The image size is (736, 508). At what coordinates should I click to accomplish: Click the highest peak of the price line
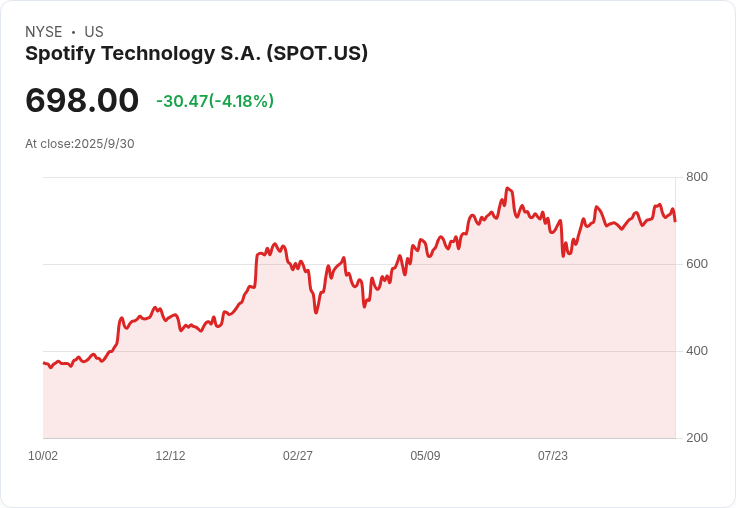click(x=508, y=188)
